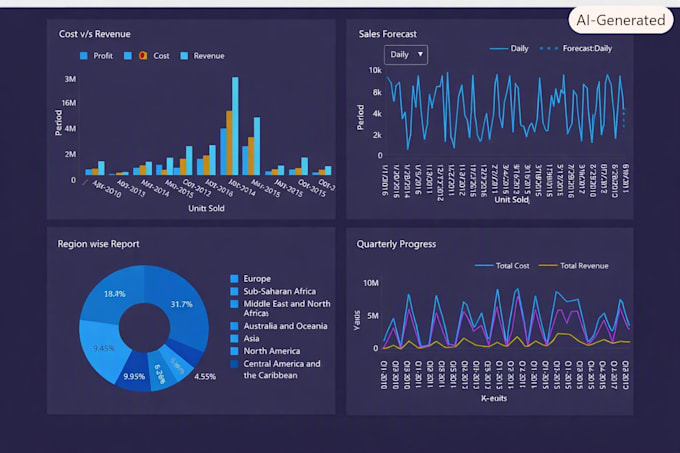Click the North America legend color square
The width and height of the screenshot is (680, 453).
234,351
